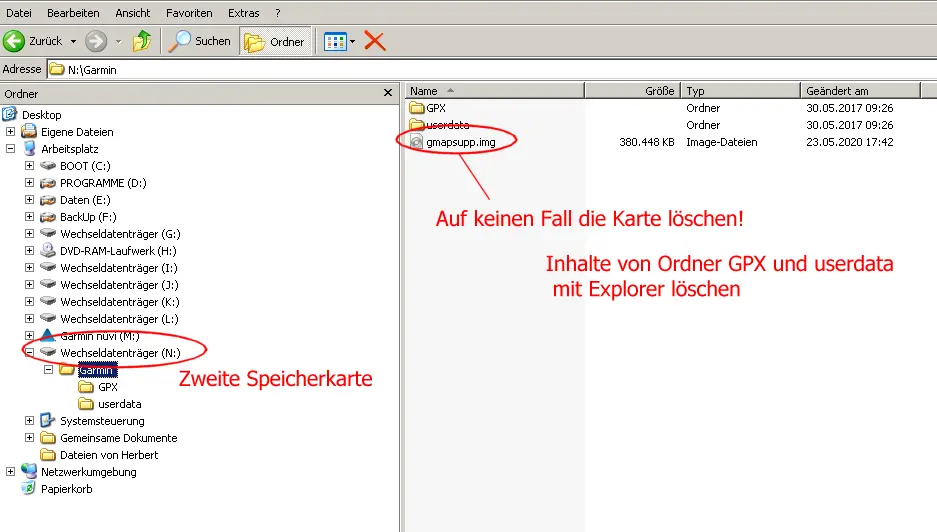This screenshot has height=532, width=937.
Task: Click the red X delete icon
Action: pyautogui.click(x=375, y=41)
